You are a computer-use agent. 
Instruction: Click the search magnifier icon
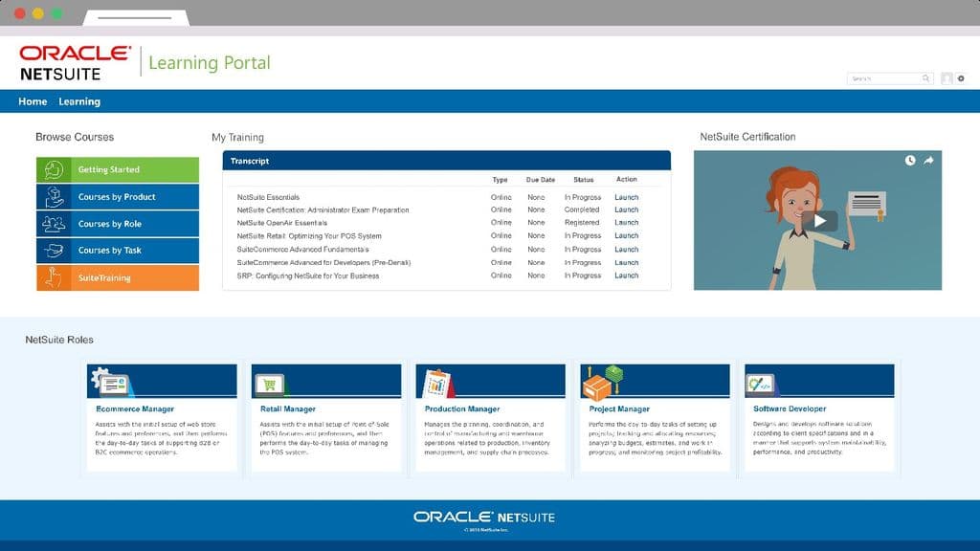point(925,78)
